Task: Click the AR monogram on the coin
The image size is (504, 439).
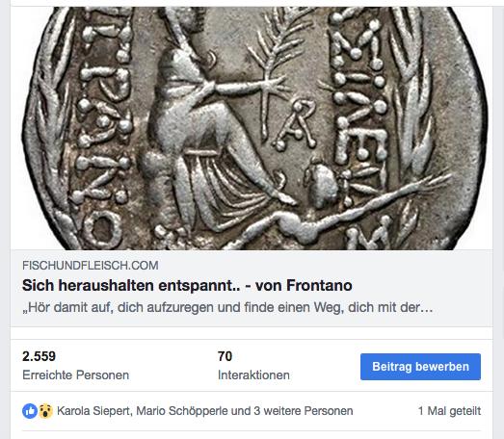Action: (296, 125)
